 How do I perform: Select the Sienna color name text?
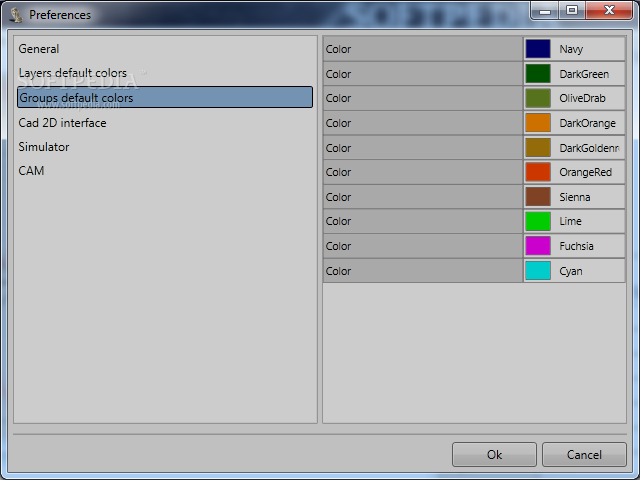point(575,197)
